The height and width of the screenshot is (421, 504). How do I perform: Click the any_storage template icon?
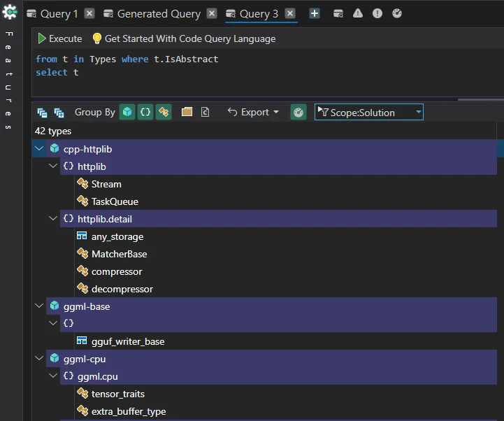pos(82,236)
